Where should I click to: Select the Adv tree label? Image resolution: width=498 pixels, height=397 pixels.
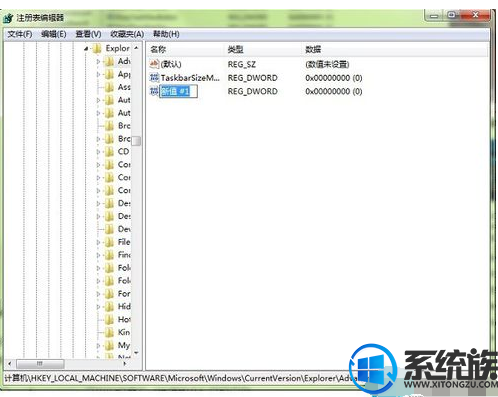124,61
